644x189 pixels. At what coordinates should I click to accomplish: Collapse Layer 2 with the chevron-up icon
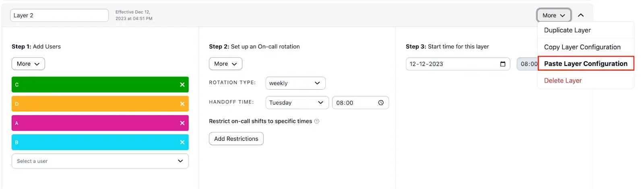point(580,15)
